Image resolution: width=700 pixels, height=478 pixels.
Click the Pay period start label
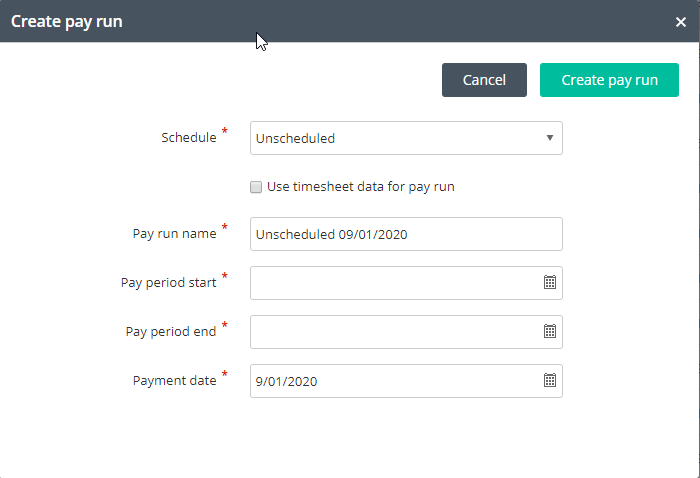[x=169, y=283]
